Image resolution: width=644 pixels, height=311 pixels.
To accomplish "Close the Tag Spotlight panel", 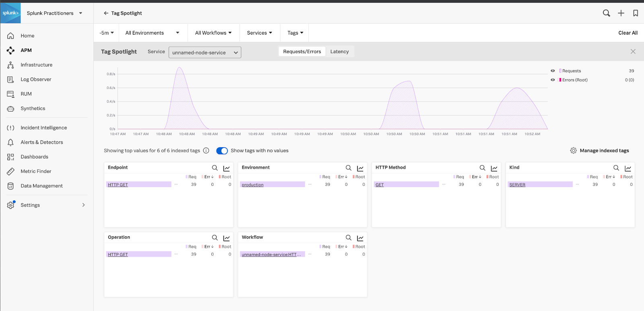I will [633, 51].
